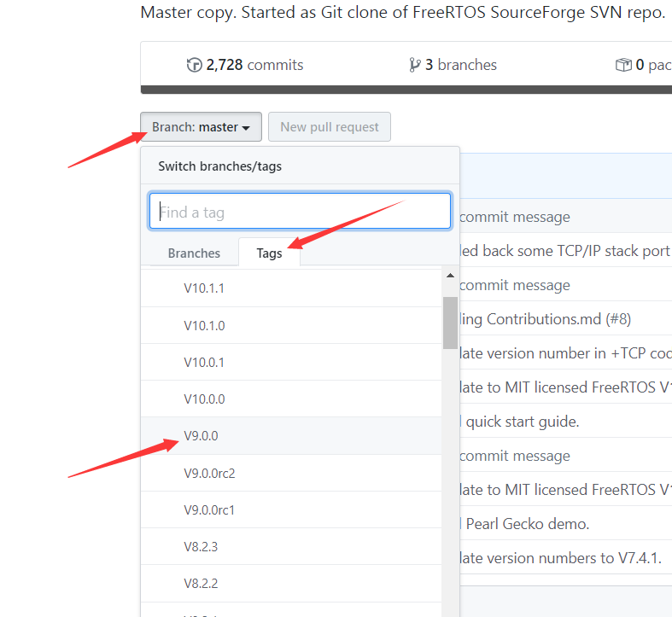This screenshot has width=672, height=617.
Task: Select tag V8.2.3
Action: pos(201,546)
